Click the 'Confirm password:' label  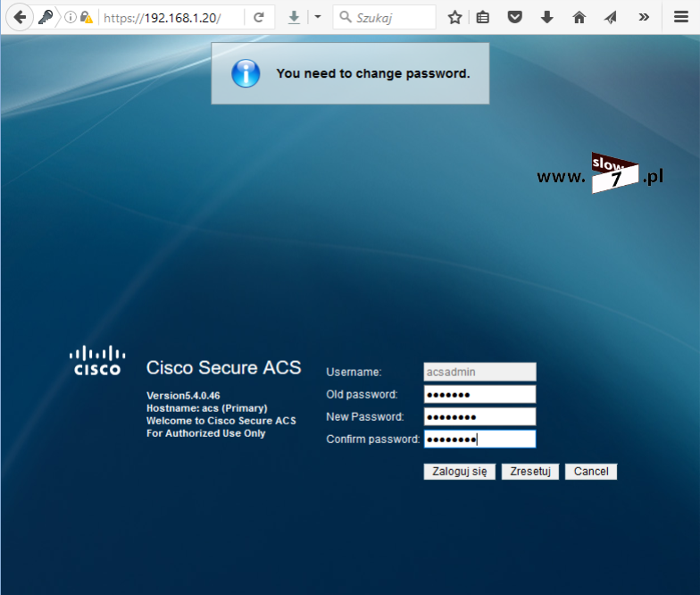[x=373, y=440]
